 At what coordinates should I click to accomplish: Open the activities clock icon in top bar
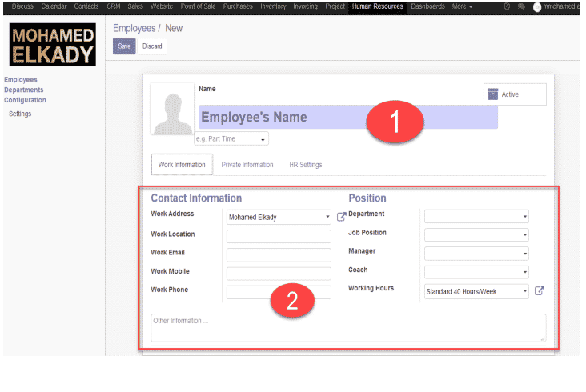(x=507, y=6)
